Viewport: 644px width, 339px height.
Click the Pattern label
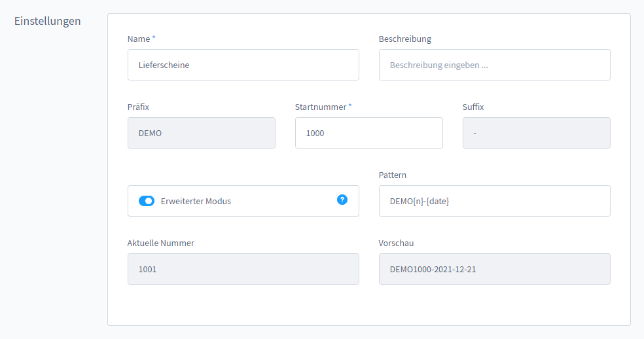click(393, 175)
